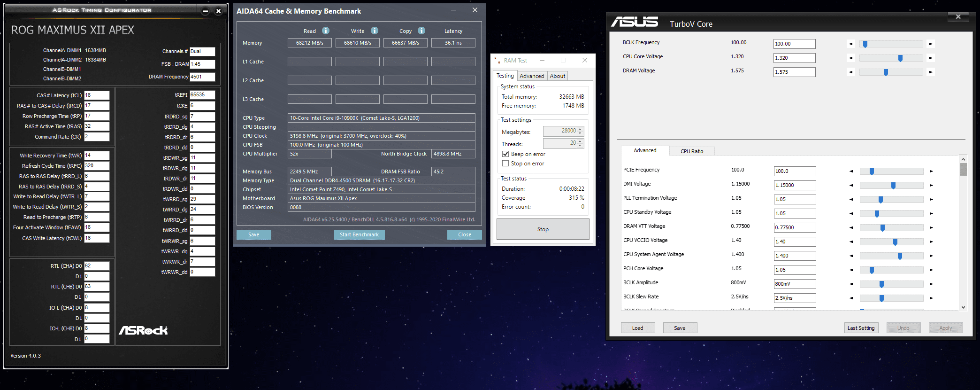The image size is (980, 390).
Task: Click the CAS# Latency (tCL) field
Action: coord(97,95)
